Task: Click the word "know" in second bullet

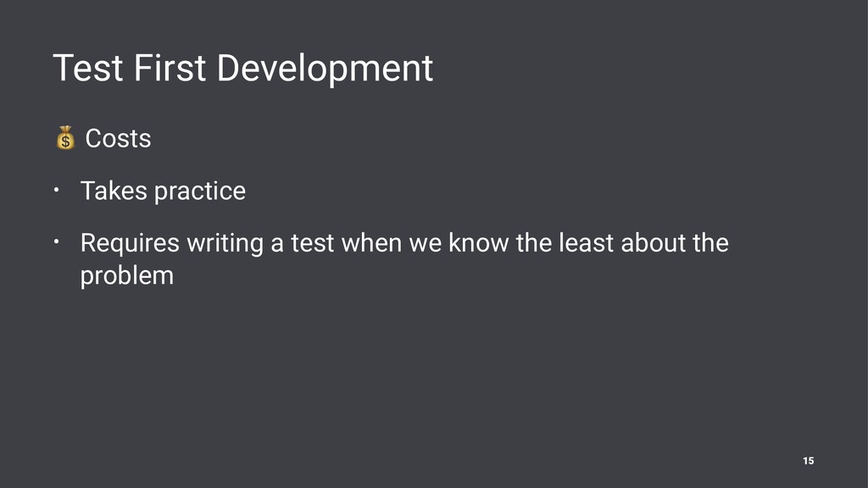Action: coord(478,243)
